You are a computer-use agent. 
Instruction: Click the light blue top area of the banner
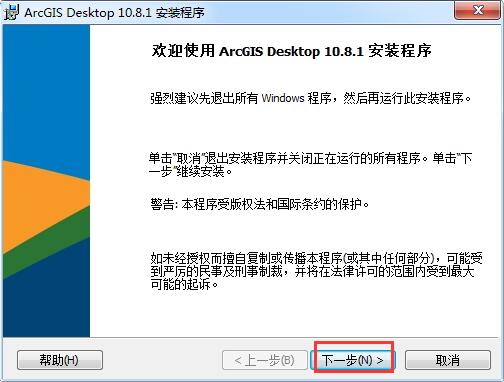47,93
